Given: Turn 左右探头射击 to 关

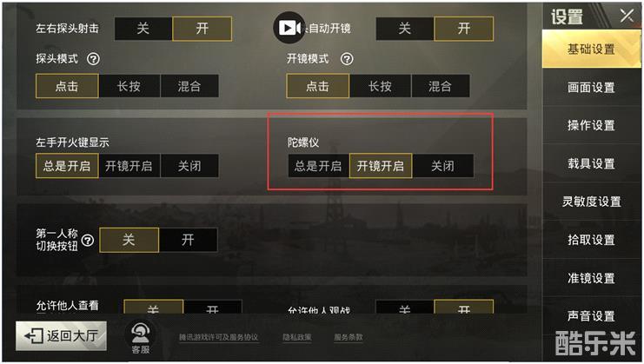Looking at the screenshot, I should pyautogui.click(x=143, y=29).
